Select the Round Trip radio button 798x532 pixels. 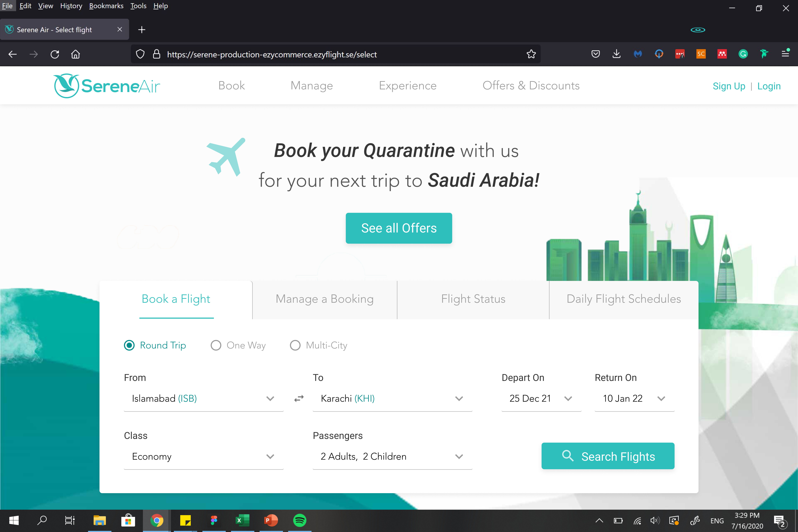pyautogui.click(x=129, y=345)
